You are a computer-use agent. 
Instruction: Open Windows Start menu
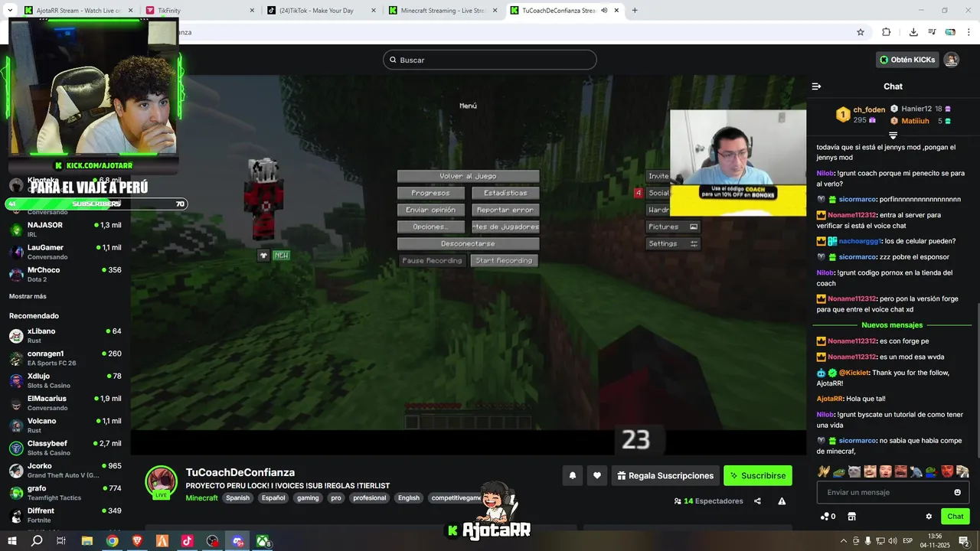click(11, 541)
